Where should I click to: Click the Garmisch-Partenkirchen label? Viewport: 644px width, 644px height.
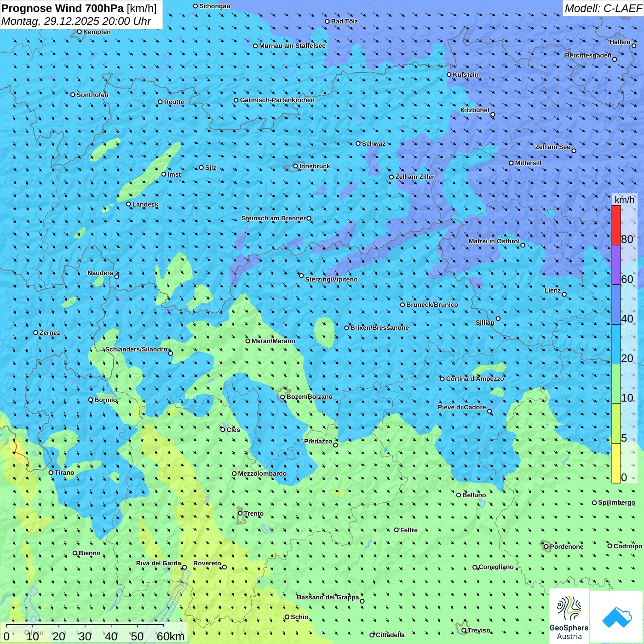(277, 100)
